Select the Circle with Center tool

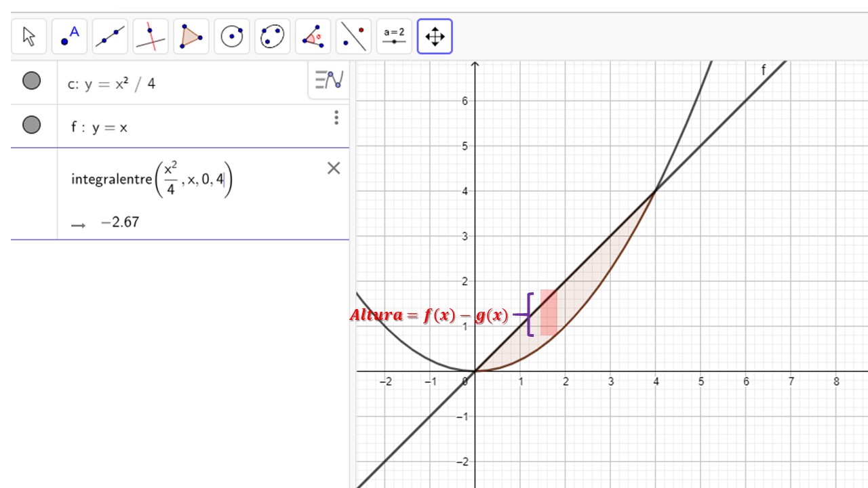tap(232, 37)
